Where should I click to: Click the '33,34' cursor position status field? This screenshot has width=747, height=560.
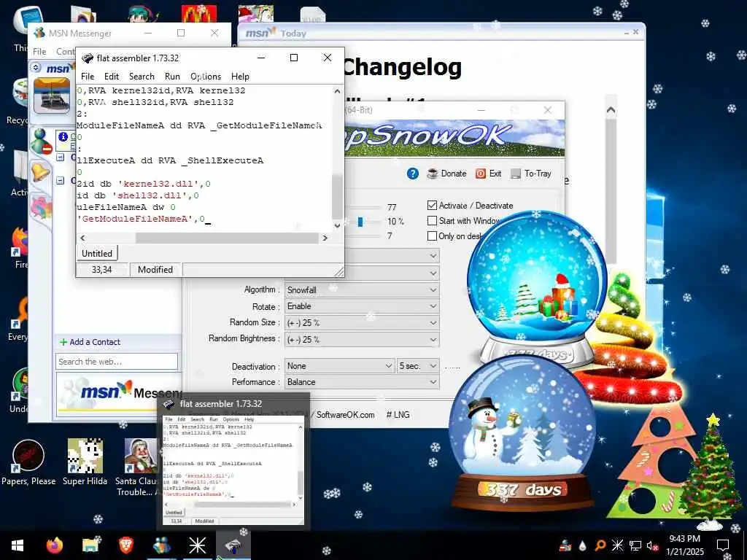pos(102,270)
